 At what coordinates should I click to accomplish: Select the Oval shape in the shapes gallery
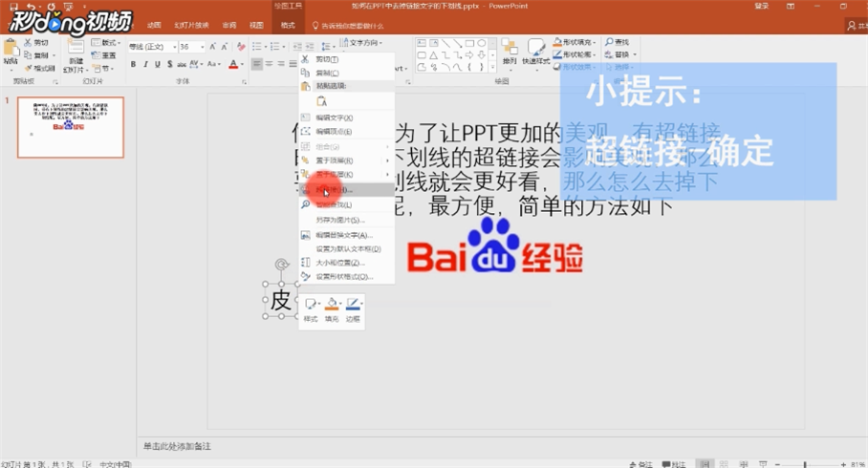[482, 43]
